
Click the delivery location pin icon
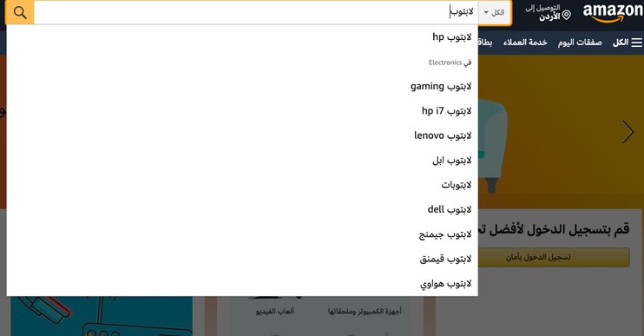click(567, 16)
